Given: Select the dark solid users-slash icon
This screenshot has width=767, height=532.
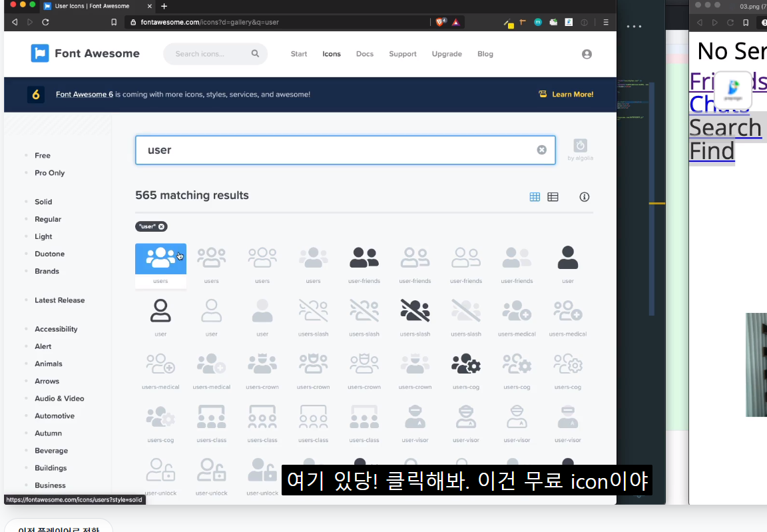Looking at the screenshot, I should (415, 310).
